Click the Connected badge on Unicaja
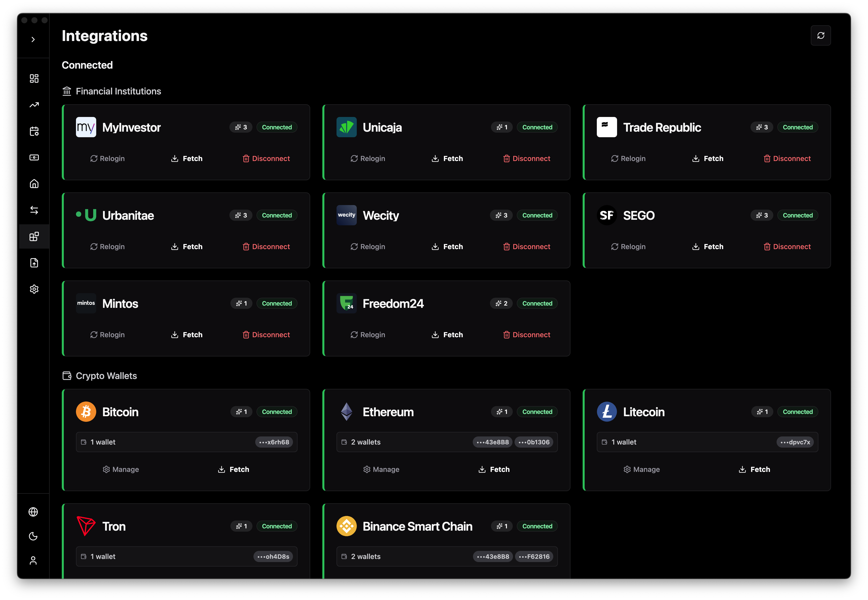 [x=537, y=127]
